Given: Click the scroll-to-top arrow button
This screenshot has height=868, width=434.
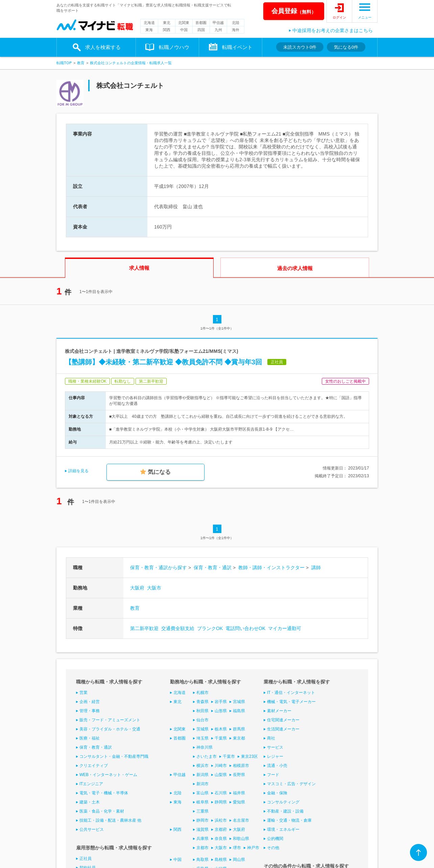Looking at the screenshot, I should (418, 852).
